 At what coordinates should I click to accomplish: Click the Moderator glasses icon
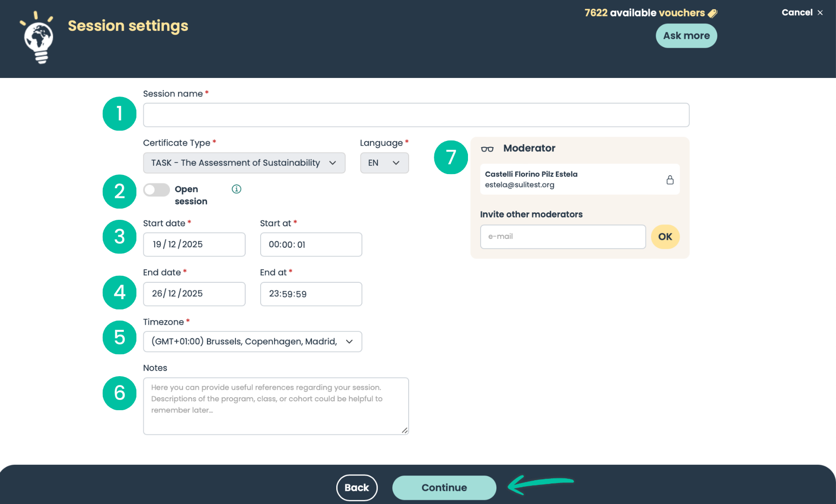point(487,149)
